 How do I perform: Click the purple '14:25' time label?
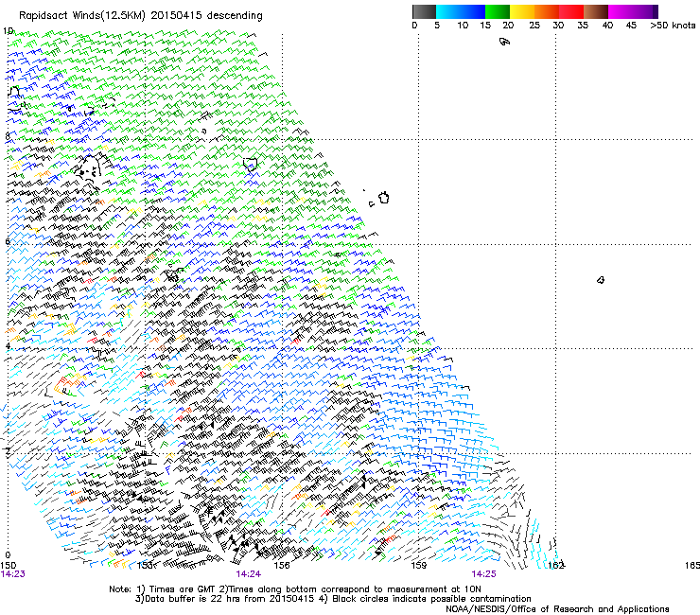coord(484,574)
